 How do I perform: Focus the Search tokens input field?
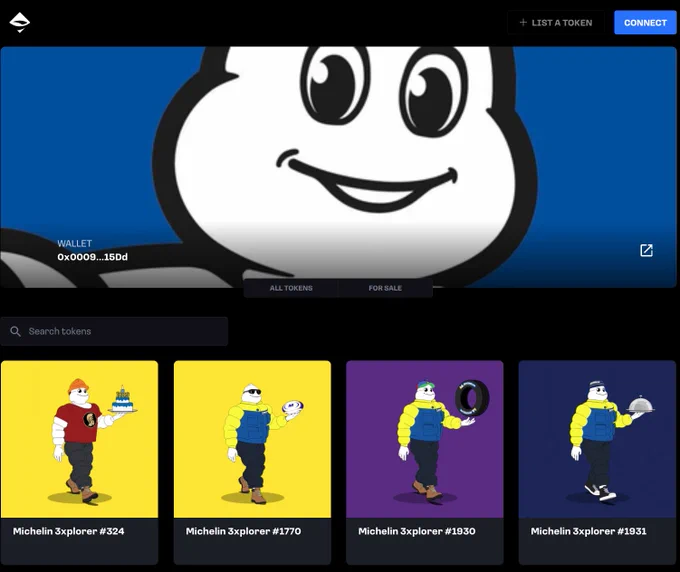coord(114,331)
